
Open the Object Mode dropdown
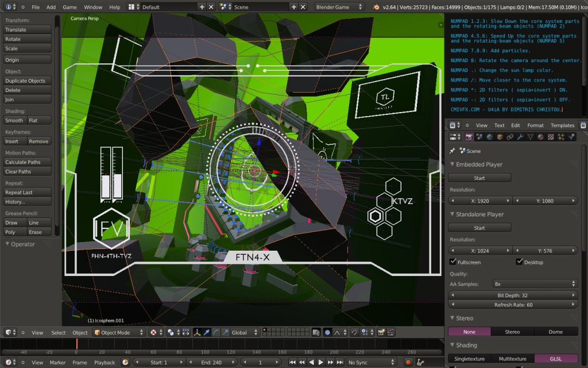pyautogui.click(x=118, y=332)
